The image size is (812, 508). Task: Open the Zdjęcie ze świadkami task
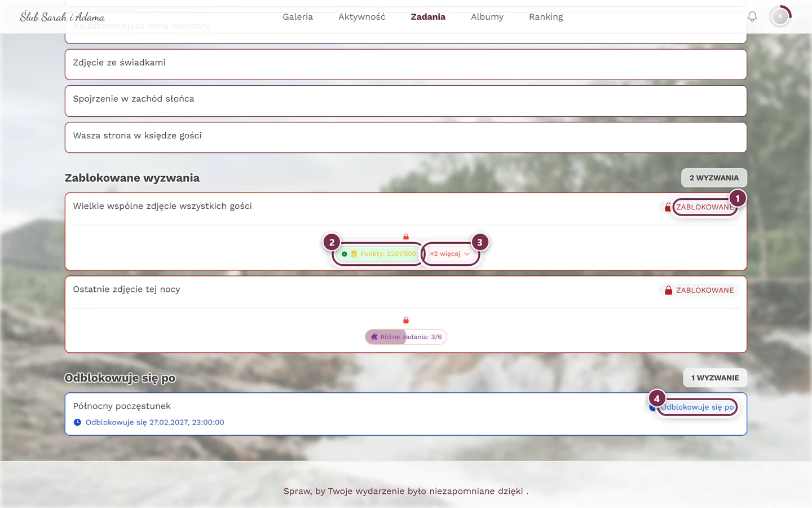coord(406,64)
